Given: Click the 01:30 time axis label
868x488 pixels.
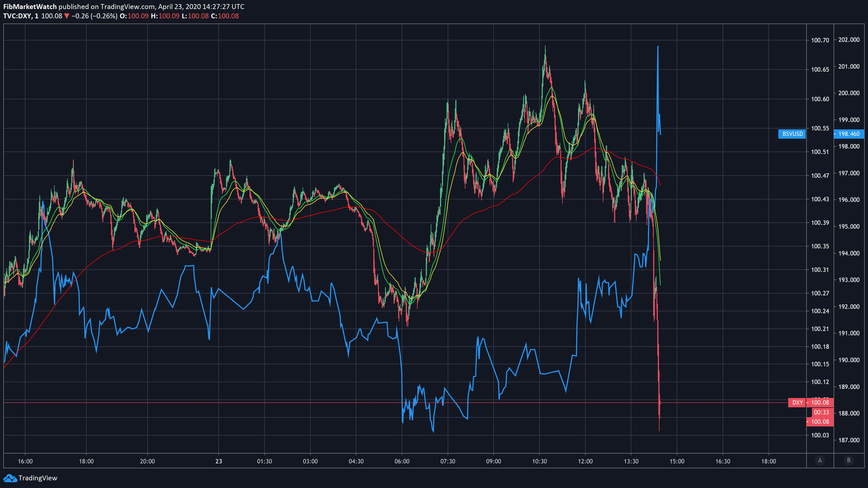Looking at the screenshot, I should pos(265,461).
